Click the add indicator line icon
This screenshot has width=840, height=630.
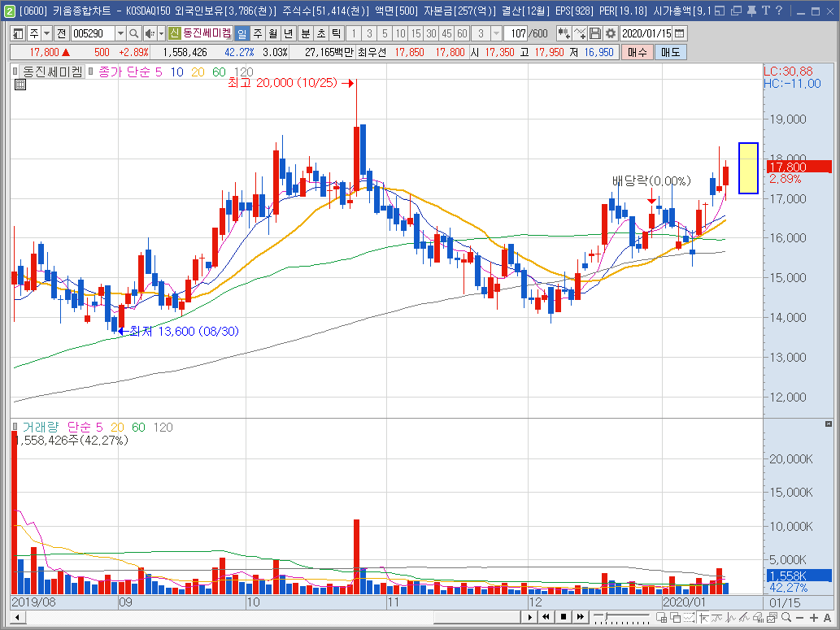click(579, 33)
